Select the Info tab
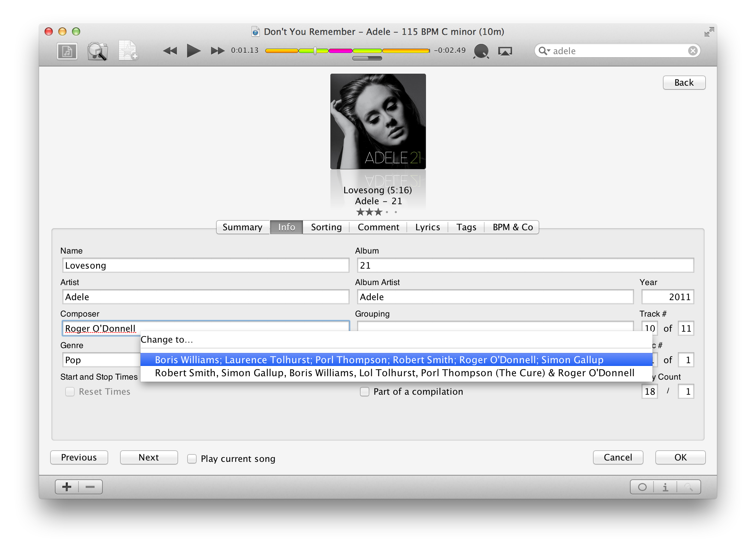 point(286,227)
